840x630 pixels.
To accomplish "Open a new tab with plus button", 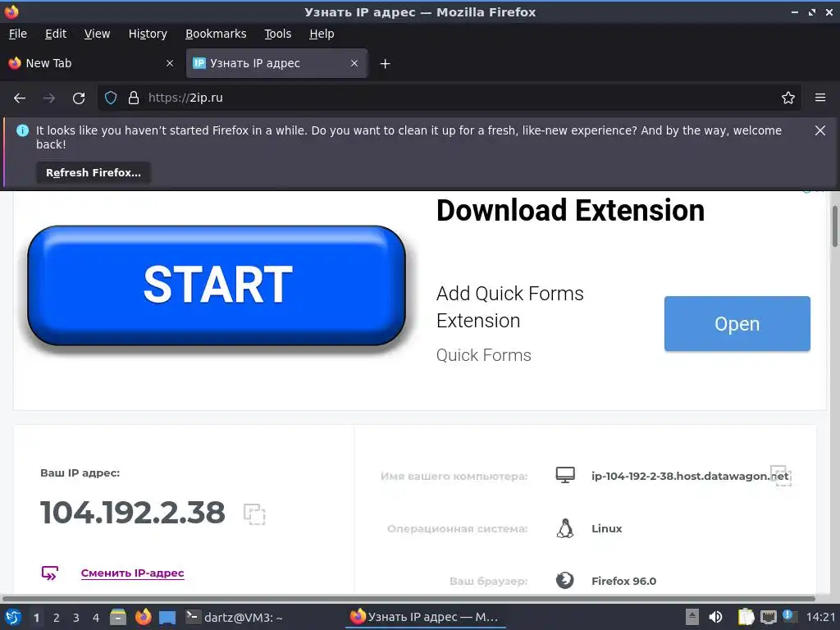I will point(385,64).
